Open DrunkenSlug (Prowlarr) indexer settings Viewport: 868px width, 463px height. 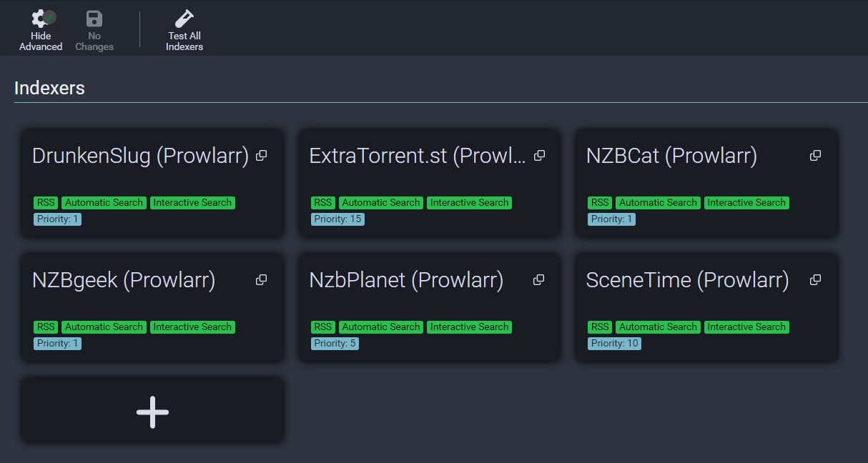click(x=140, y=156)
